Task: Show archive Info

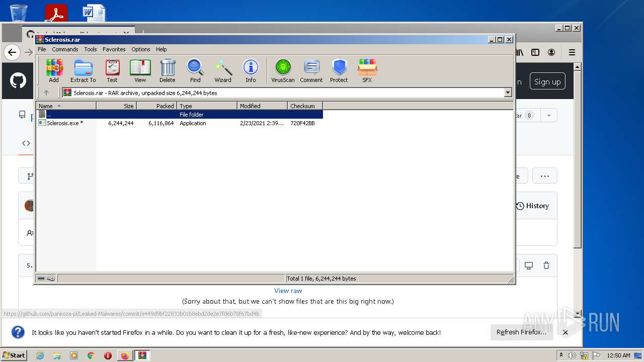Action: (x=251, y=70)
